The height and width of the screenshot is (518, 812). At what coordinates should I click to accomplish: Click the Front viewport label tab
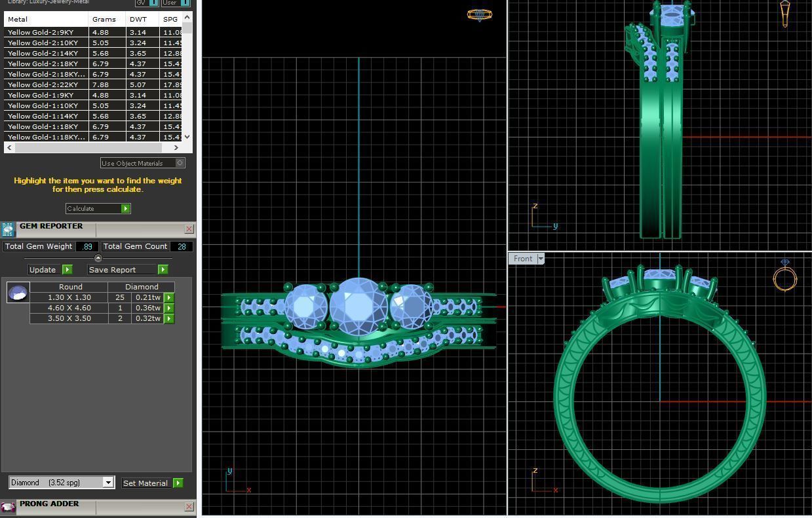pyautogui.click(x=523, y=259)
